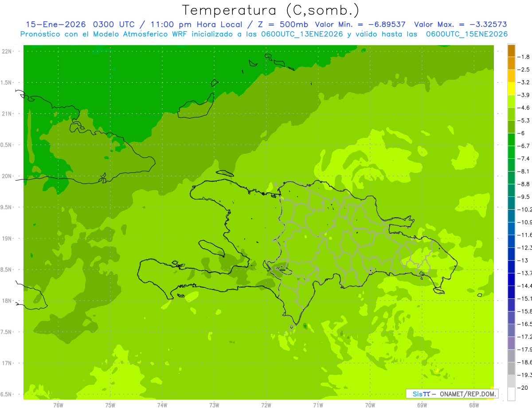Click the 'Valor Min. = -6.89537' text

pos(360,24)
